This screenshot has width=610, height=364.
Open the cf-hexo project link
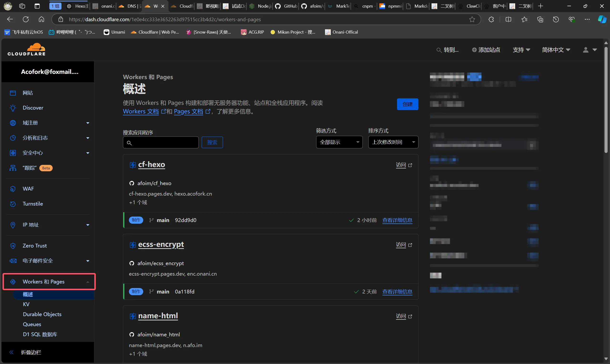point(151,165)
